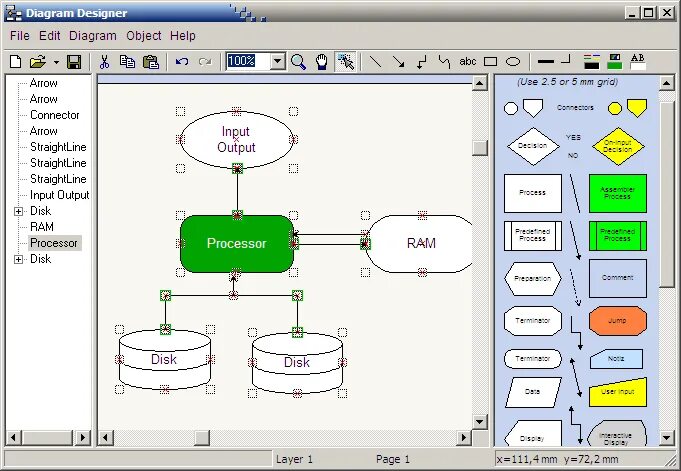Pick the white Predefined Process template
Viewport: 681px width, 471px height.
click(x=532, y=236)
